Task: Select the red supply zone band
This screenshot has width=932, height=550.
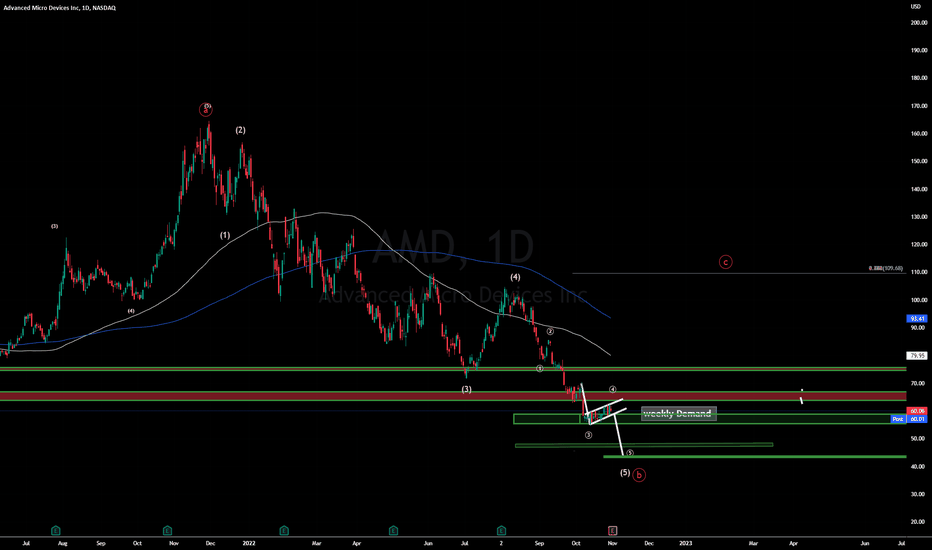Action: pos(453,396)
